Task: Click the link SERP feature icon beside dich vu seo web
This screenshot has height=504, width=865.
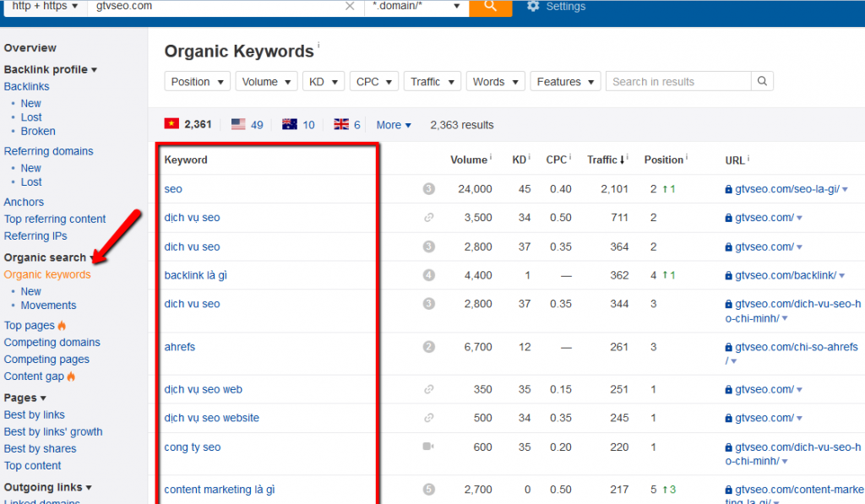Action: [x=429, y=389]
